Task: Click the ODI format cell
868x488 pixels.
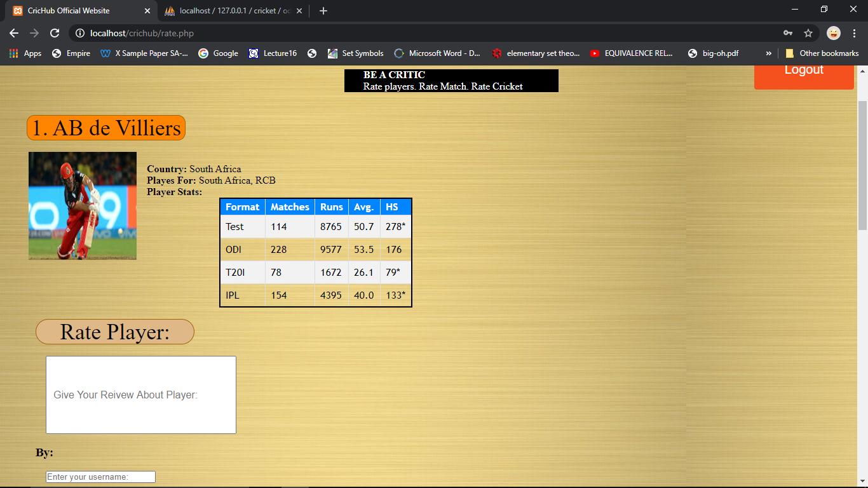Action: pyautogui.click(x=243, y=249)
